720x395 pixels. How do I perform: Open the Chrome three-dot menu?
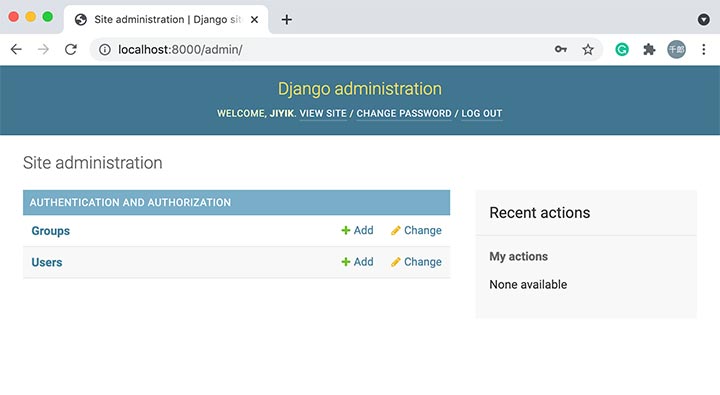click(703, 49)
